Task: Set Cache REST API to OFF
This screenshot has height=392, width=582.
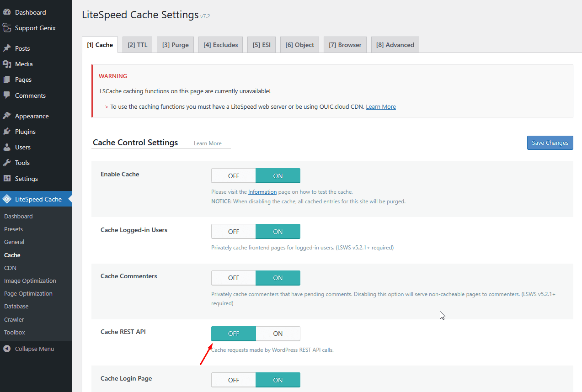Action: (234, 334)
